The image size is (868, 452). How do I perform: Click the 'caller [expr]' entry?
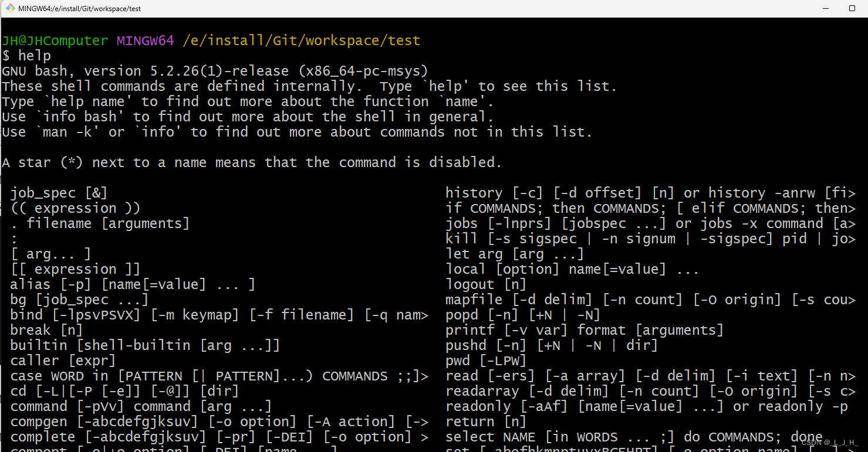coord(63,361)
